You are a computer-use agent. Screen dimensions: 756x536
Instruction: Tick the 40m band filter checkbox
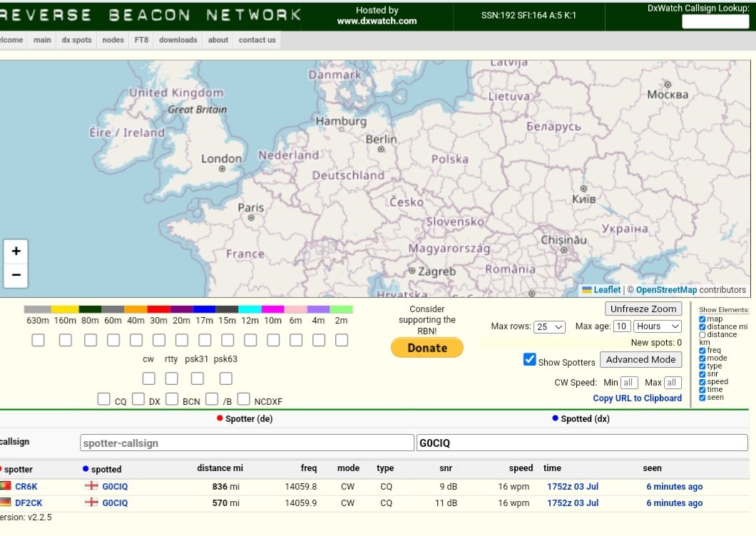coord(136,340)
